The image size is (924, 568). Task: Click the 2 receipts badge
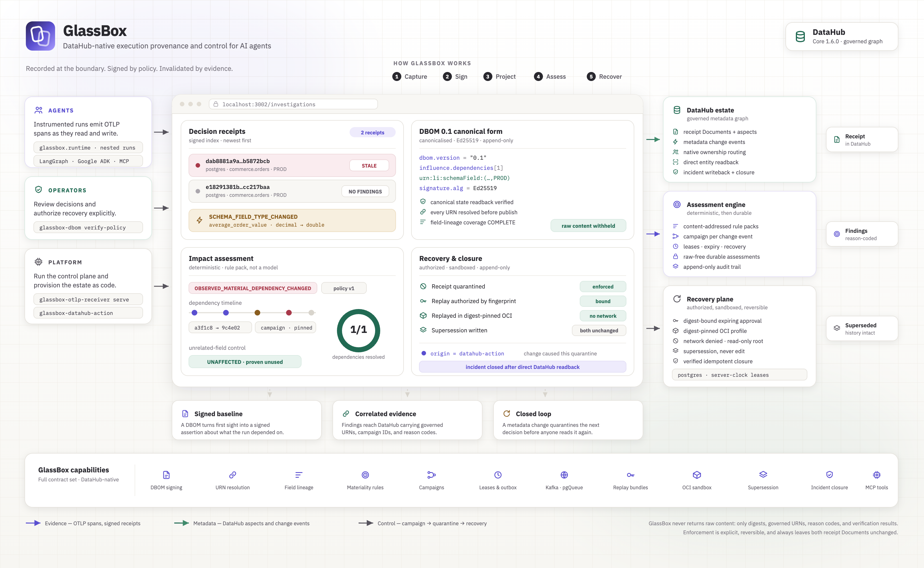pos(372,132)
